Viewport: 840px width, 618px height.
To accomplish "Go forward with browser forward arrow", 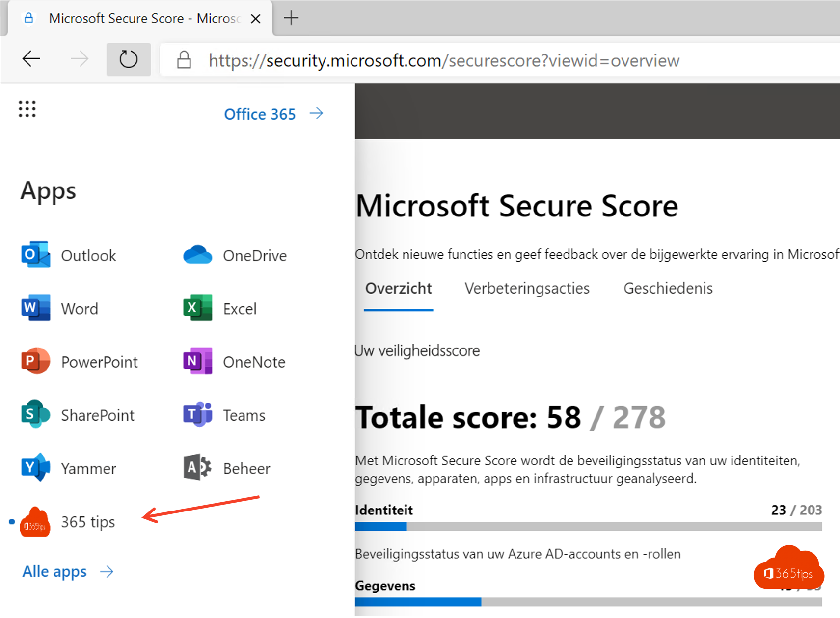I will [x=80, y=59].
